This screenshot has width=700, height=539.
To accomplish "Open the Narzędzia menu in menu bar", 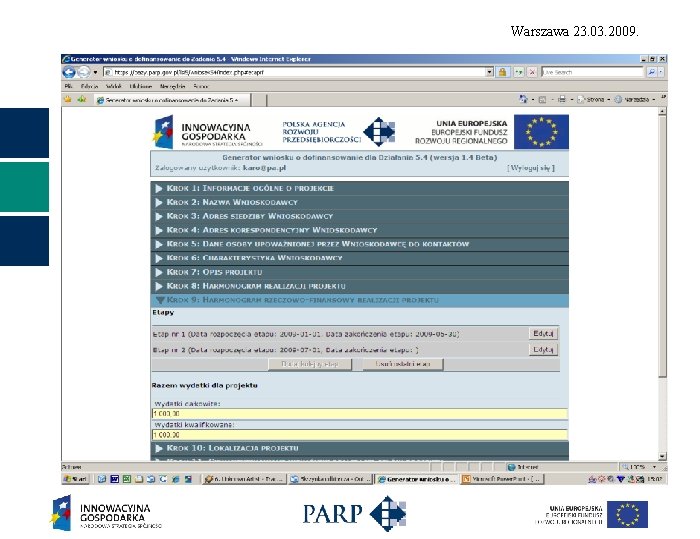I will pos(172,86).
